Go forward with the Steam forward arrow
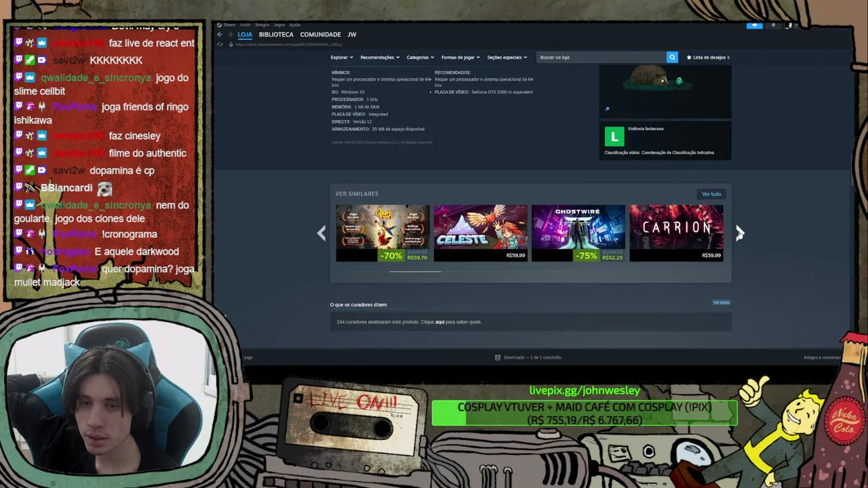868x488 pixels. coord(230,35)
